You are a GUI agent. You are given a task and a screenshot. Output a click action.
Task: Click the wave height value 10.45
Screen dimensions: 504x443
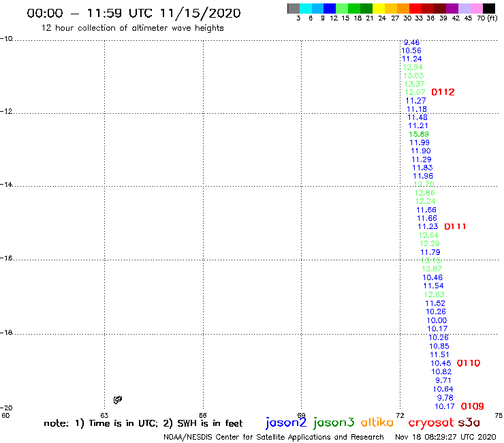point(441,363)
